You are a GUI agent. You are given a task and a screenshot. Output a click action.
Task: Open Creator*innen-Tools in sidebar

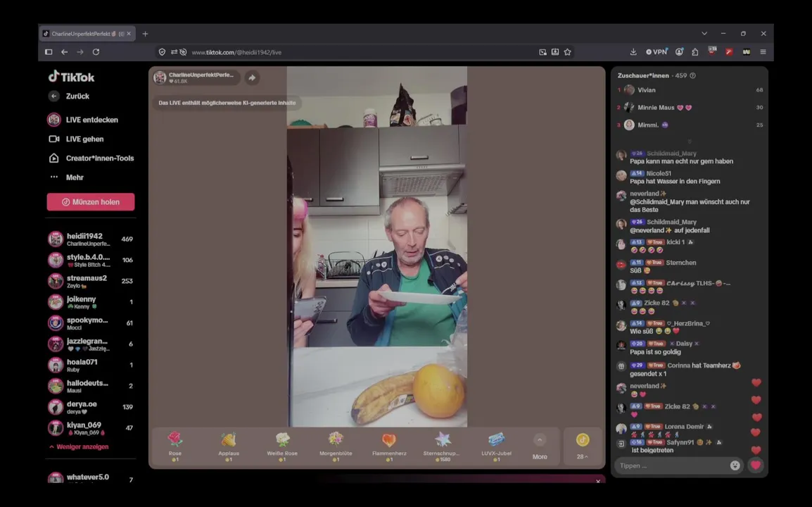click(x=91, y=158)
